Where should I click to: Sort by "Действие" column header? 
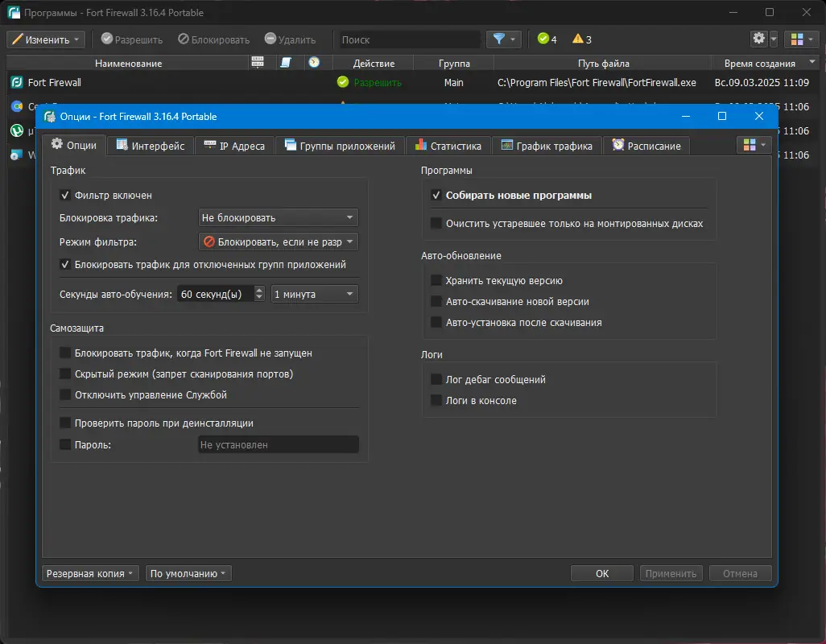pyautogui.click(x=374, y=63)
